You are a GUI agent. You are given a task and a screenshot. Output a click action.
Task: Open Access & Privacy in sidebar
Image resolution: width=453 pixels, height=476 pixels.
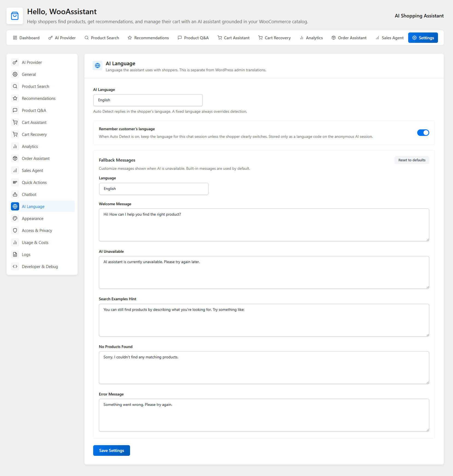pos(42,230)
